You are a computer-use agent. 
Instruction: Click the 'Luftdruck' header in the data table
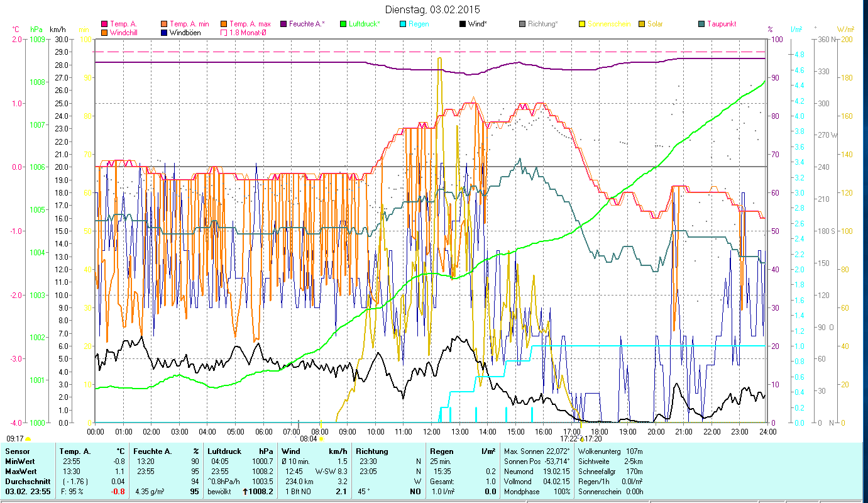coord(225,451)
